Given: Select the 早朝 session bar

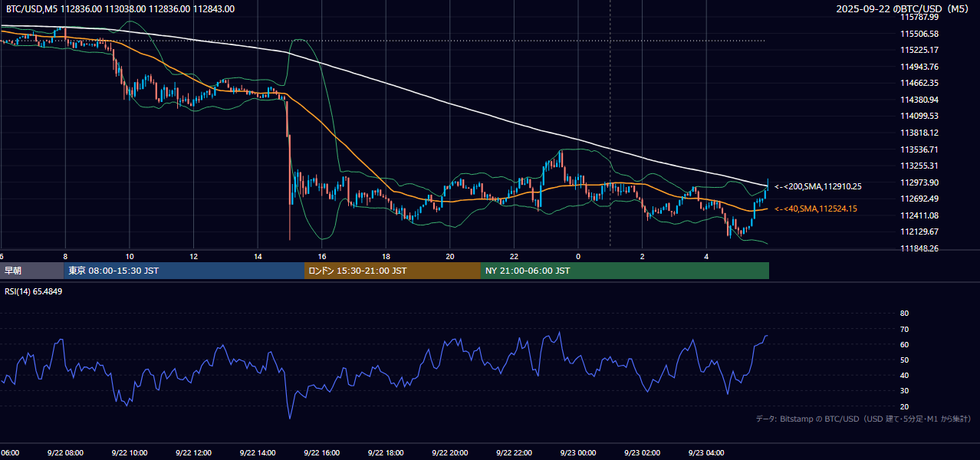Looking at the screenshot, I should click(x=32, y=271).
